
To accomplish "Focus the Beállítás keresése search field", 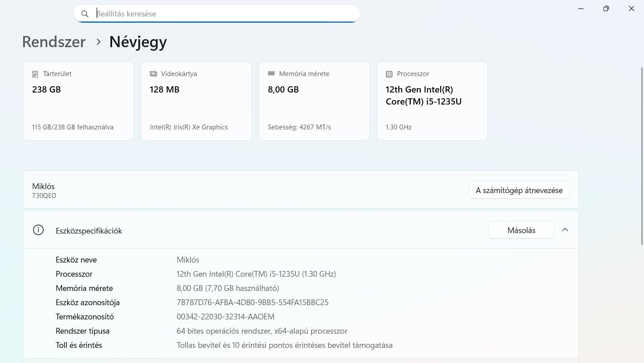I will pyautogui.click(x=223, y=14).
